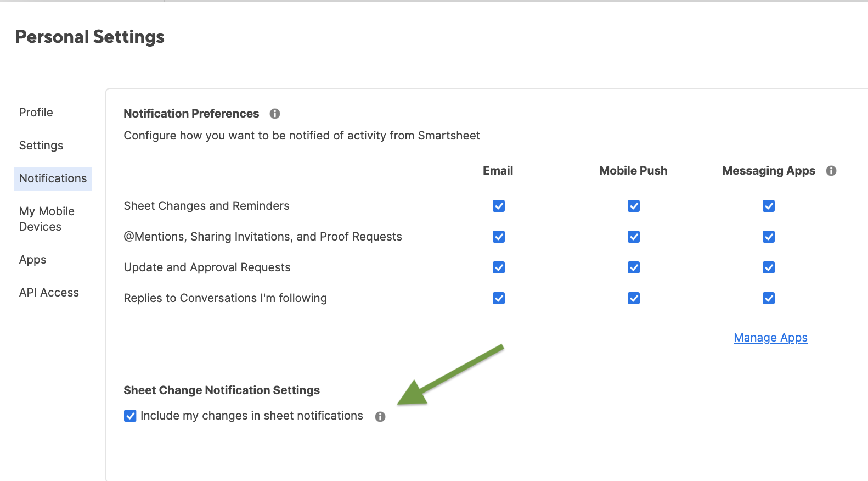
Task: Open the Apps section
Action: click(x=33, y=260)
